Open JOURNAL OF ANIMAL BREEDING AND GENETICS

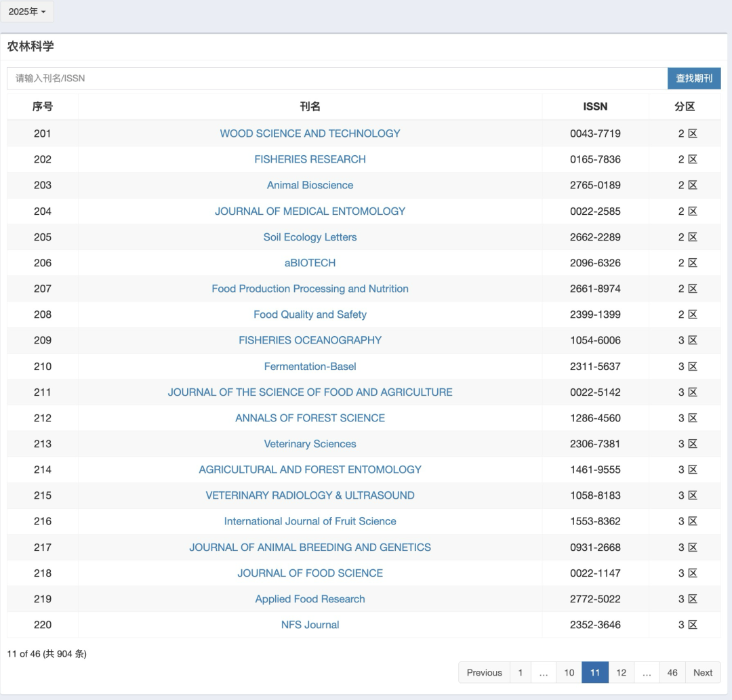click(x=310, y=548)
